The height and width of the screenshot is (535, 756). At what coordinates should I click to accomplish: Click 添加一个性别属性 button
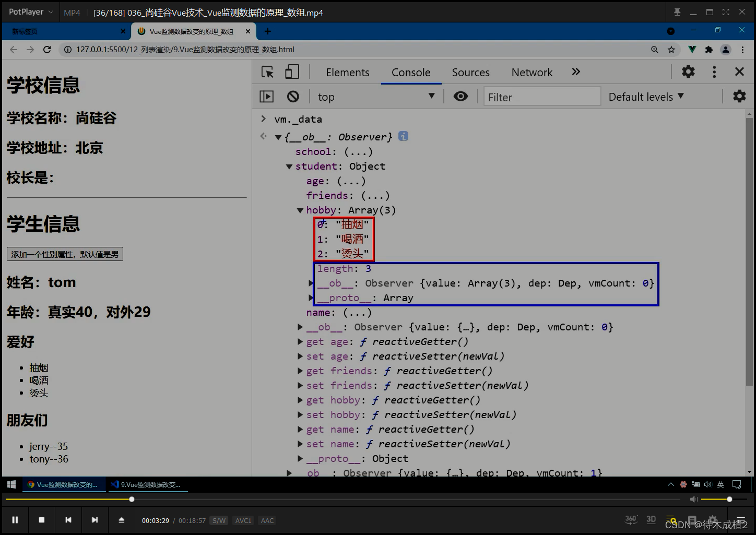65,254
